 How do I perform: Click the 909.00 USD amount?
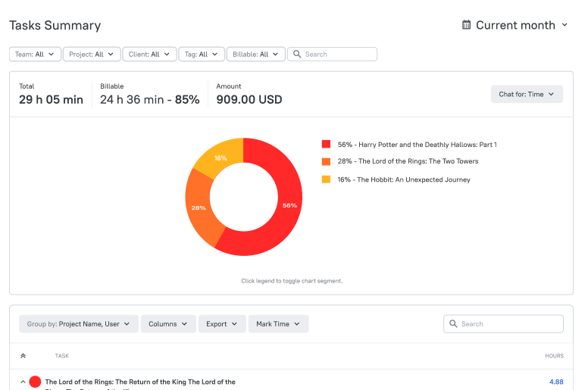click(249, 100)
